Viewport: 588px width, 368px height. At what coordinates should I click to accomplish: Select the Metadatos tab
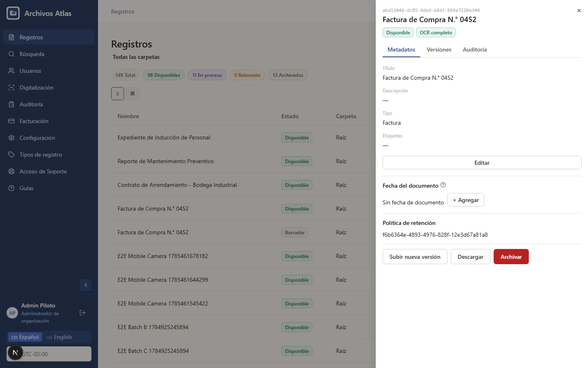click(x=401, y=49)
